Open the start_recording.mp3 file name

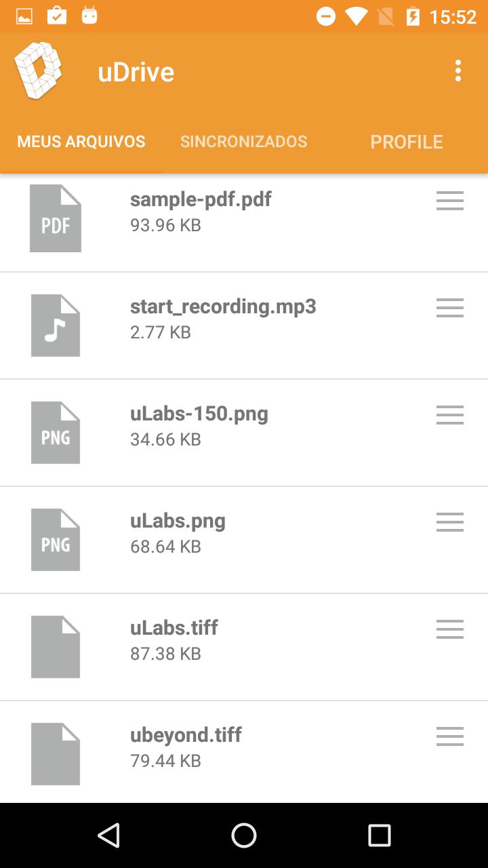click(223, 307)
